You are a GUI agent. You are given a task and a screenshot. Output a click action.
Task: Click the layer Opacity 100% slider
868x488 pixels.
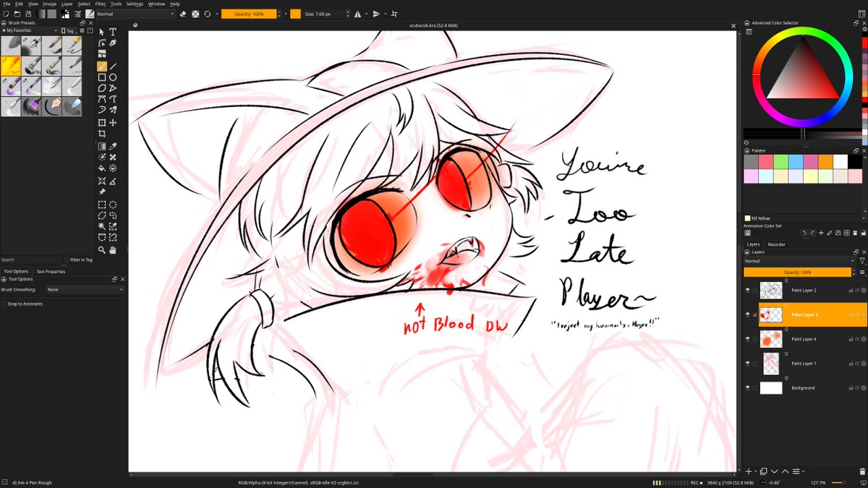(x=798, y=273)
